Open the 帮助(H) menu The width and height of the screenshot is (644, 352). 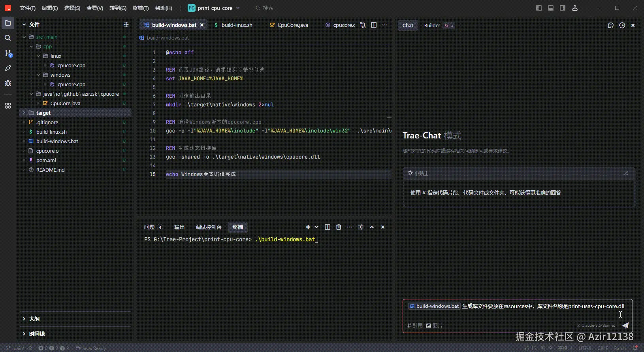point(164,8)
